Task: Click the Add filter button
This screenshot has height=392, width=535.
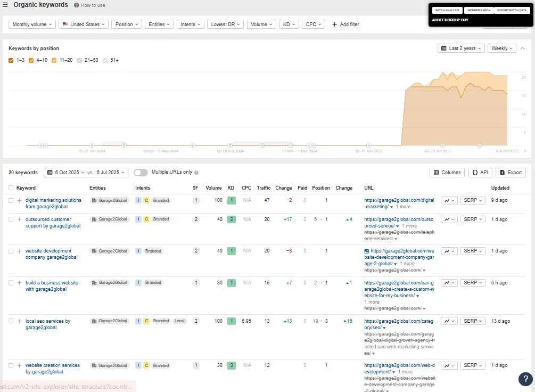Action: [345, 24]
